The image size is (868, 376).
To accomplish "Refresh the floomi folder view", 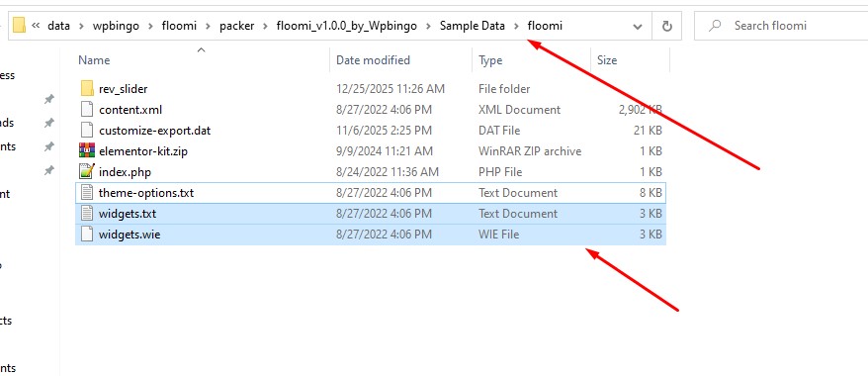I will click(x=667, y=26).
